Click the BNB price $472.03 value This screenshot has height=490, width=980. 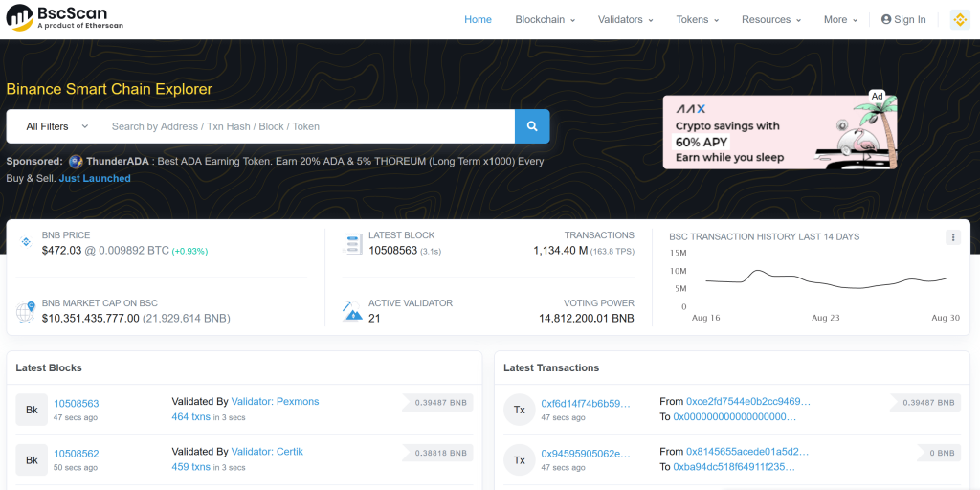coord(61,251)
